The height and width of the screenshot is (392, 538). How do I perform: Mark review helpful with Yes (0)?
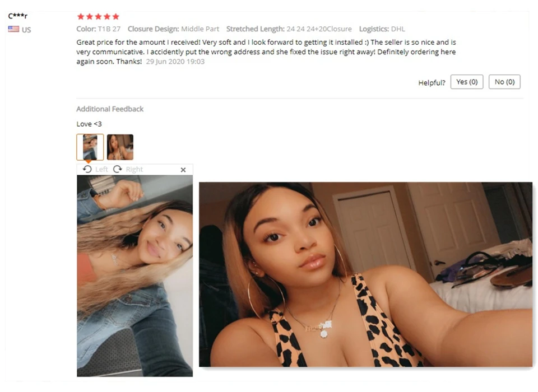coord(467,82)
